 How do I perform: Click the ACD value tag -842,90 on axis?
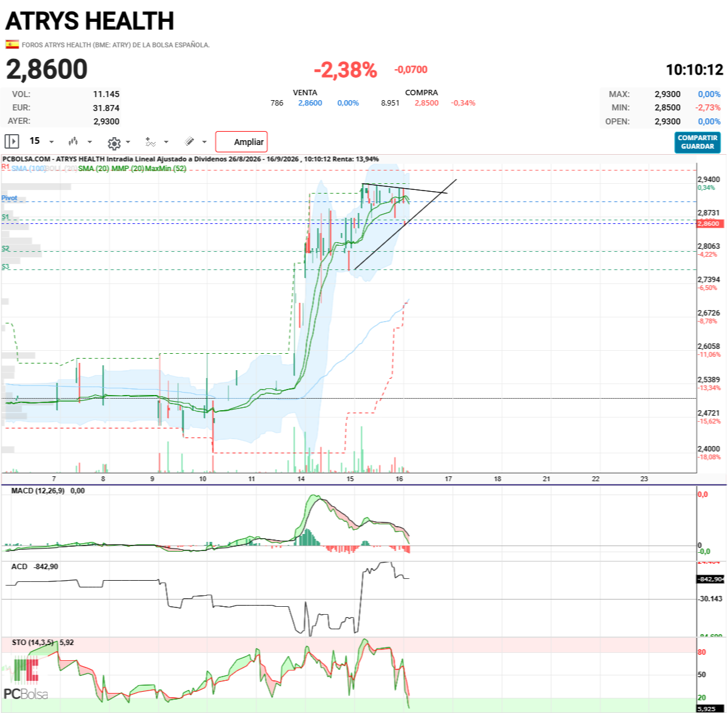tap(709, 579)
